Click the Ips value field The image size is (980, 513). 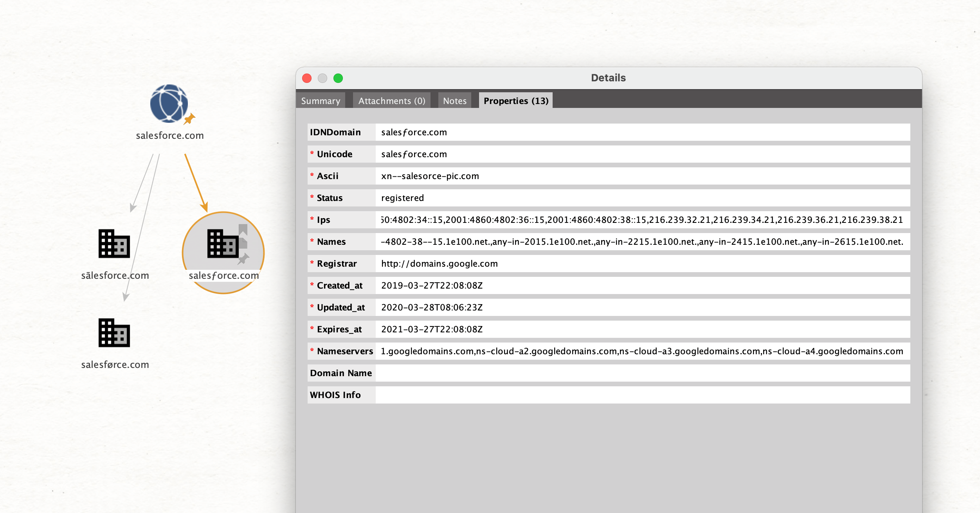[x=643, y=220]
